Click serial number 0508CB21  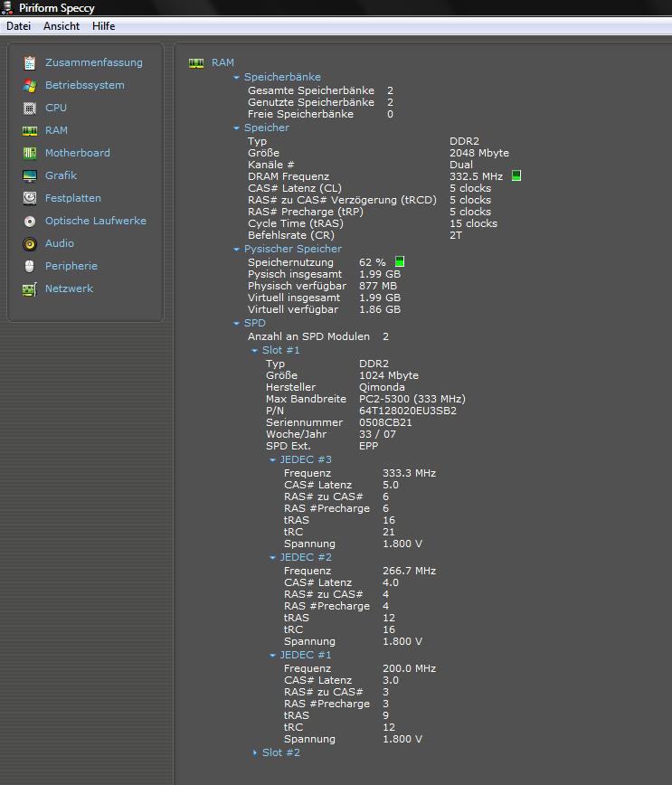pyautogui.click(x=385, y=422)
